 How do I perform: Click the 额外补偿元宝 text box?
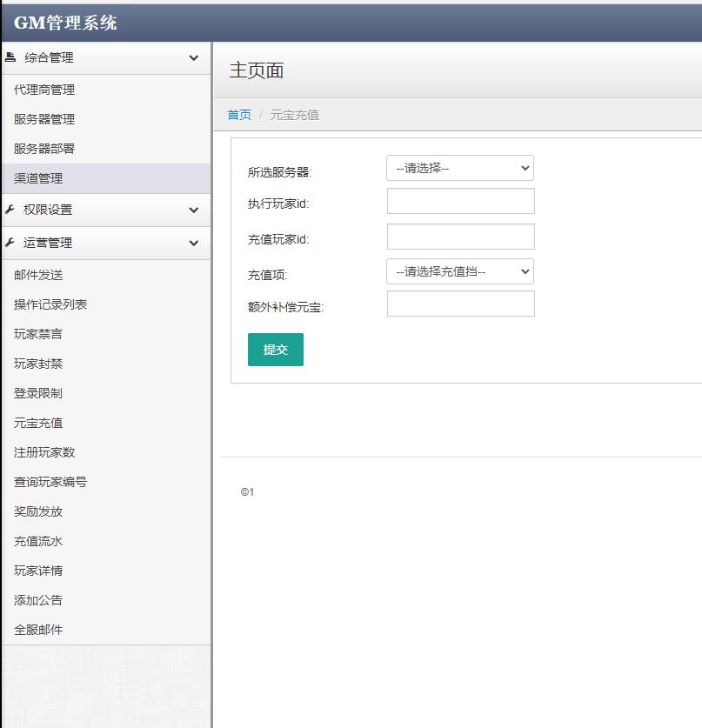click(460, 304)
